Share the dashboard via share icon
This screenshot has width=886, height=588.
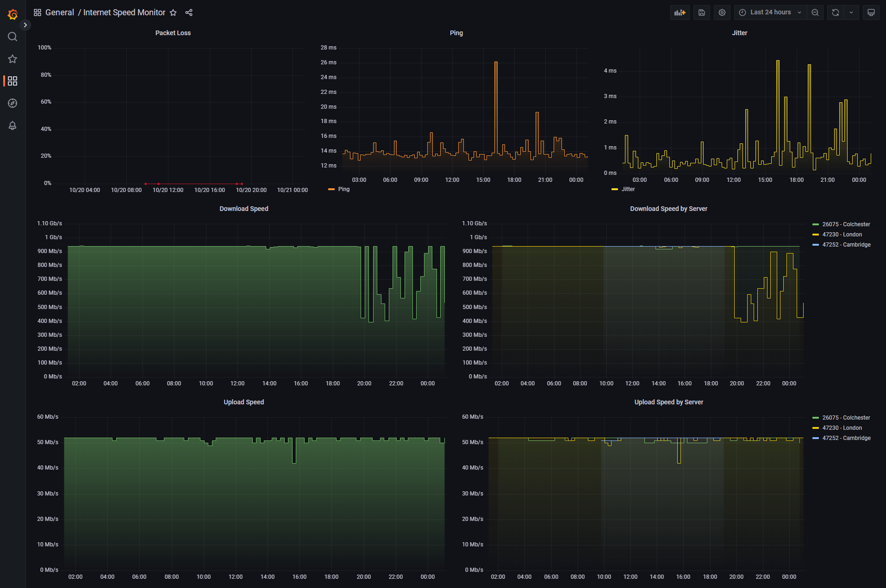189,12
